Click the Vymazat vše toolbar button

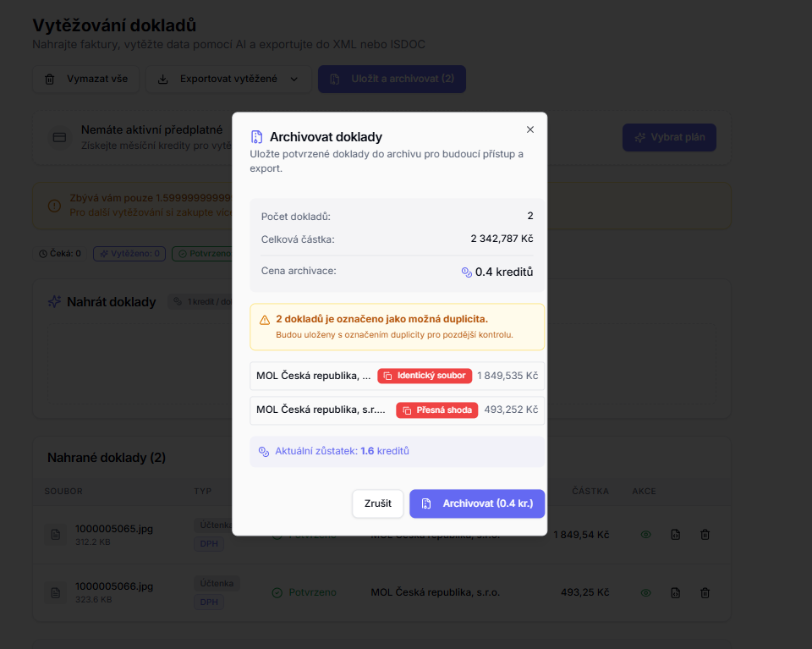pyautogui.click(x=86, y=79)
